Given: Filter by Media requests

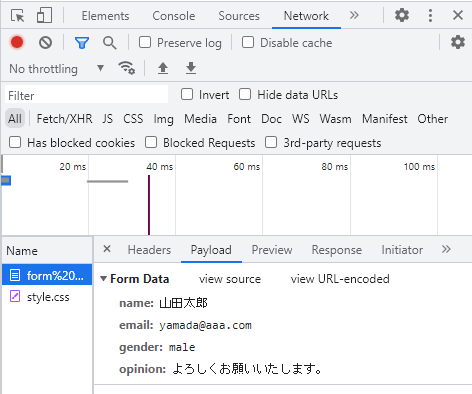Looking at the screenshot, I should [200, 119].
